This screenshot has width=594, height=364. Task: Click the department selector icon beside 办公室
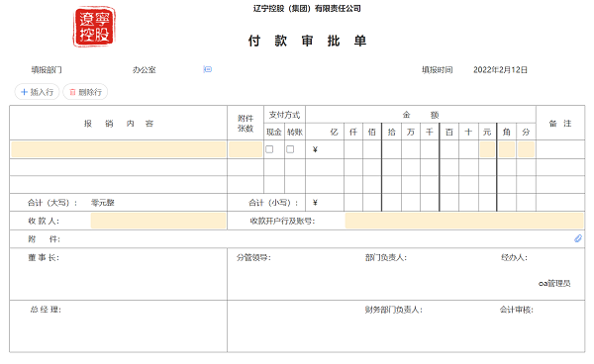(x=208, y=69)
